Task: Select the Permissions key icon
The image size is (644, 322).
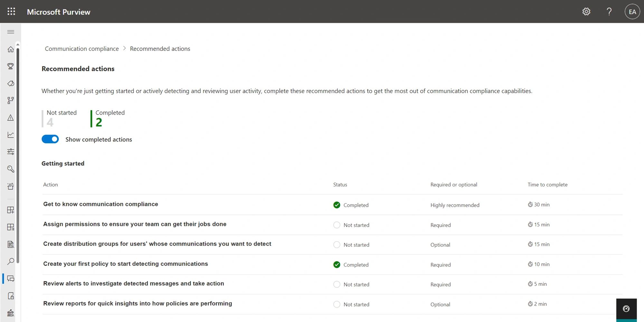Action: [11, 169]
